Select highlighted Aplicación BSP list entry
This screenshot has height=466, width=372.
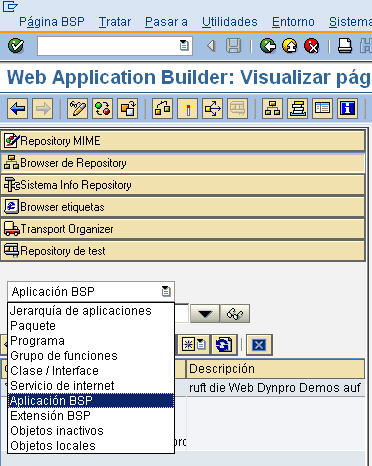(x=91, y=401)
